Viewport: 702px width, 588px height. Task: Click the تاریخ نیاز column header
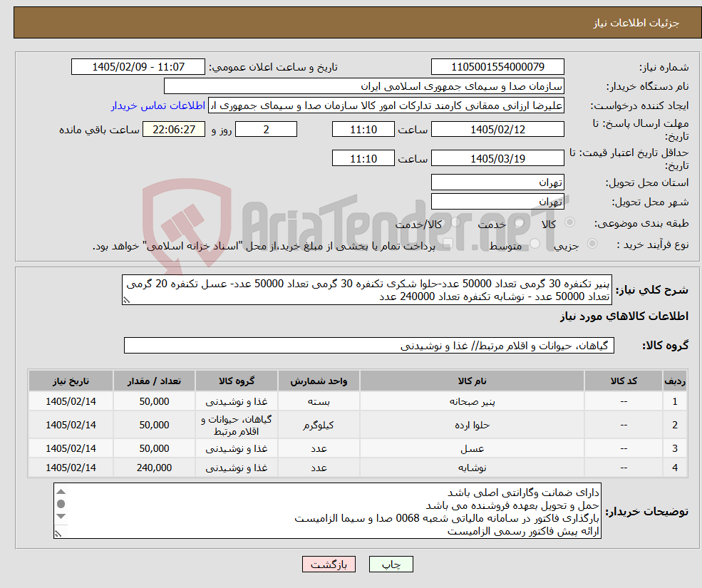71,381
